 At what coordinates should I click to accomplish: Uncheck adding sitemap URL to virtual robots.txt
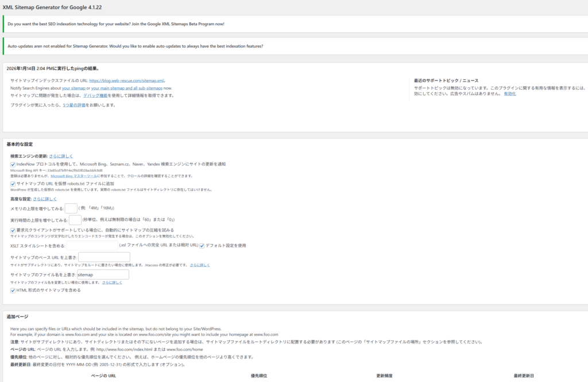point(13,184)
